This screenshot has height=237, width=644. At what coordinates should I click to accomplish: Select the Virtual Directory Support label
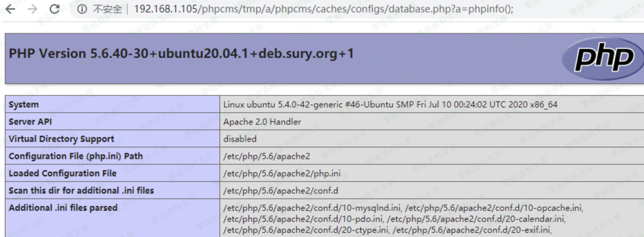[x=61, y=139]
